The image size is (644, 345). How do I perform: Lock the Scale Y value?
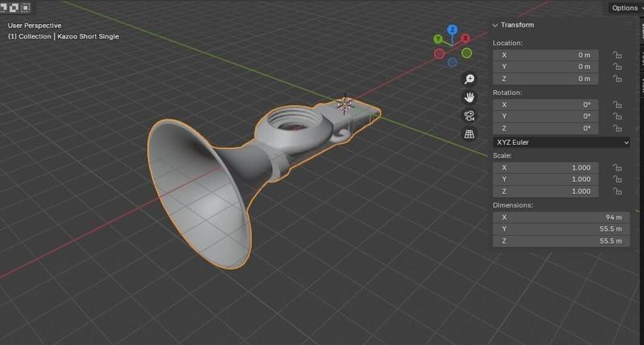click(x=617, y=179)
